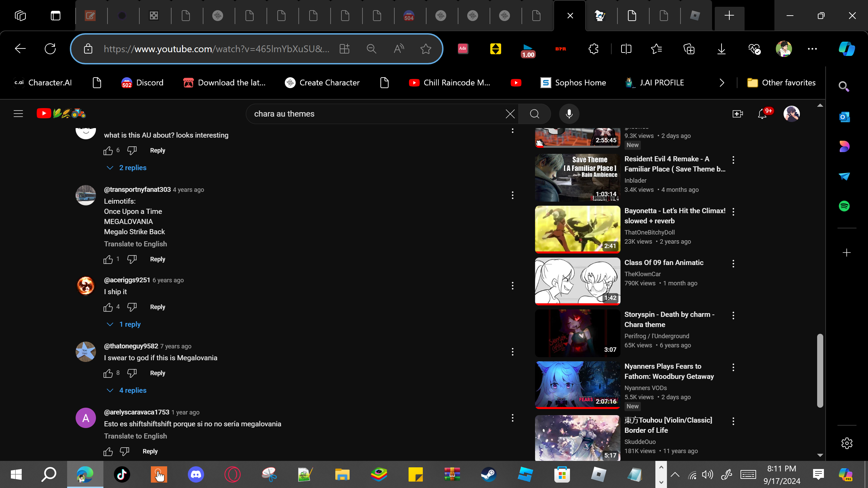Open YouTube notifications bell
Viewport: 868px width, 488px height.
coord(762,114)
